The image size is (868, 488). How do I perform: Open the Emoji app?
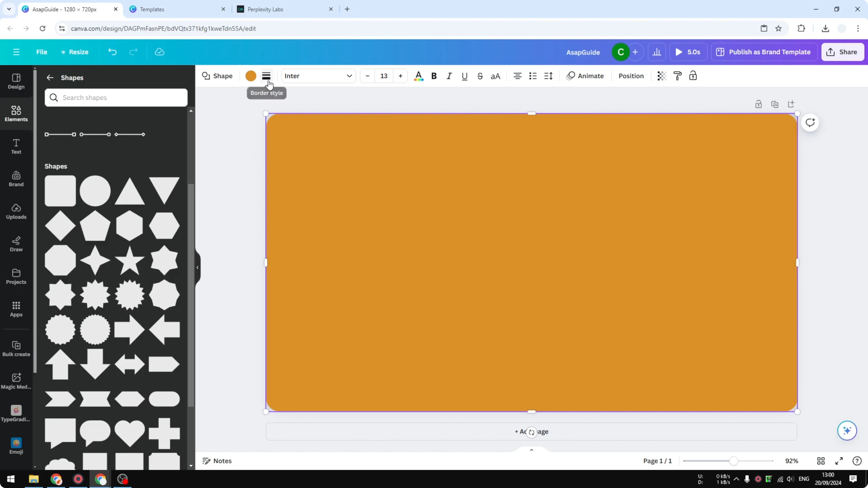coord(16,446)
